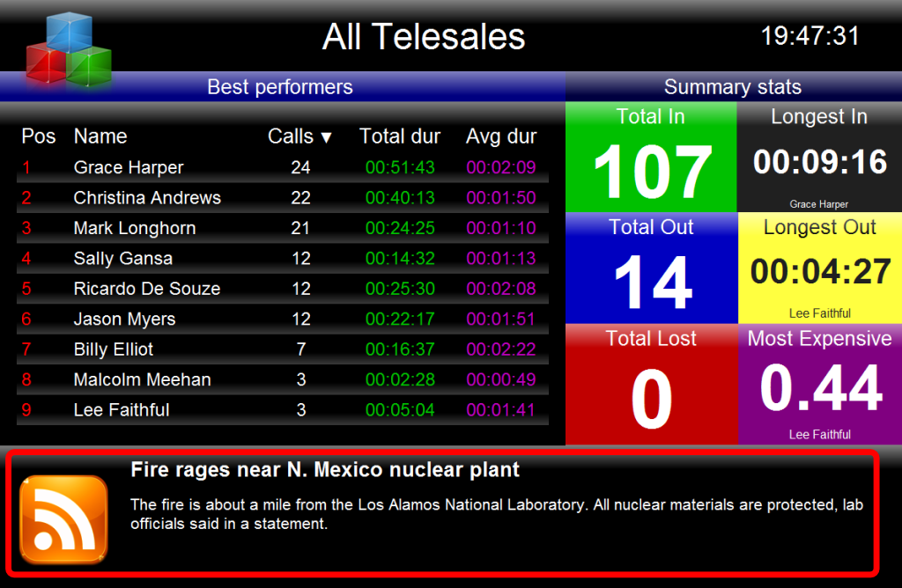Click the Name column header
Screen dimensions: 902x588
(100, 136)
